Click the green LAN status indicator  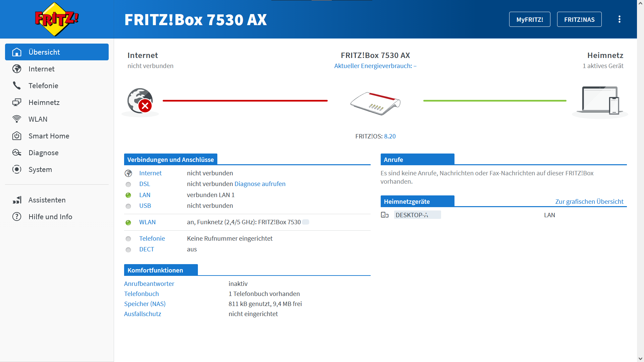pyautogui.click(x=128, y=195)
